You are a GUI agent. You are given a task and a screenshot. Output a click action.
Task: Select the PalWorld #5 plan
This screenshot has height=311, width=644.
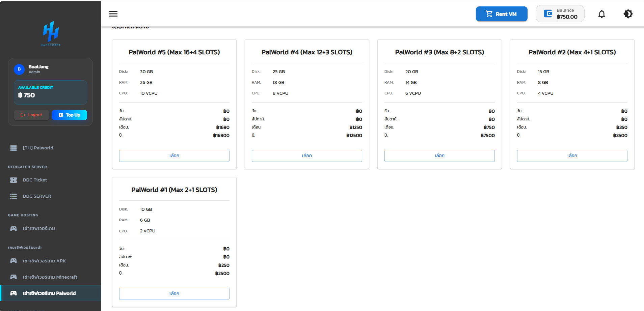(x=174, y=156)
